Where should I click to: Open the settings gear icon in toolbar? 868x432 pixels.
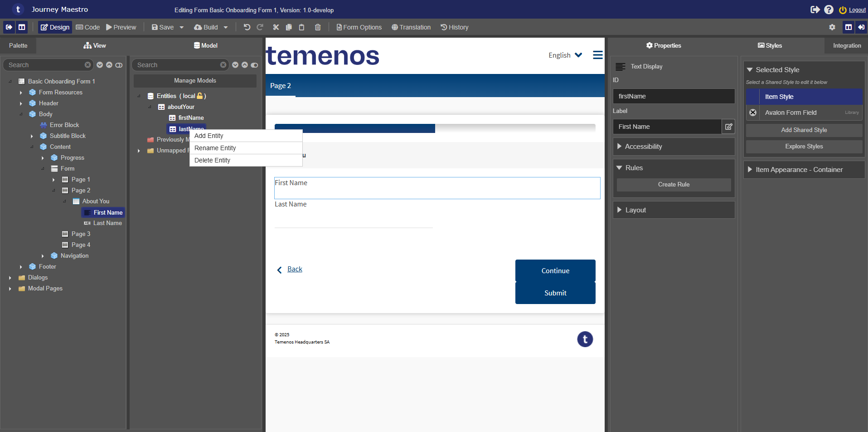(832, 27)
